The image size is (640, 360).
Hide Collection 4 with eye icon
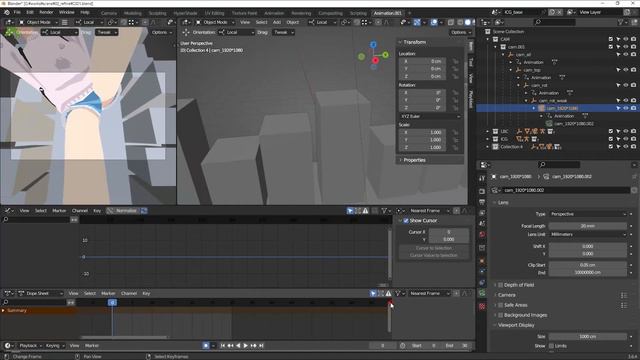click(626, 147)
